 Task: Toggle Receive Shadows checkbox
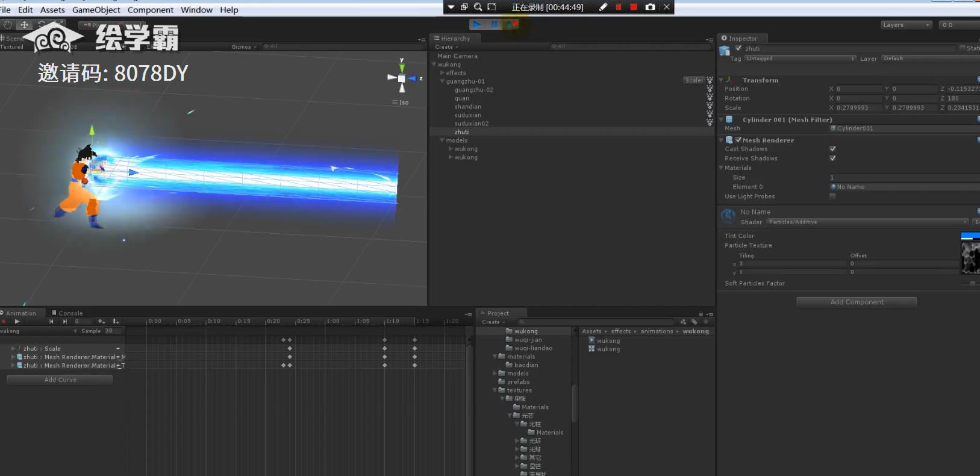click(832, 158)
